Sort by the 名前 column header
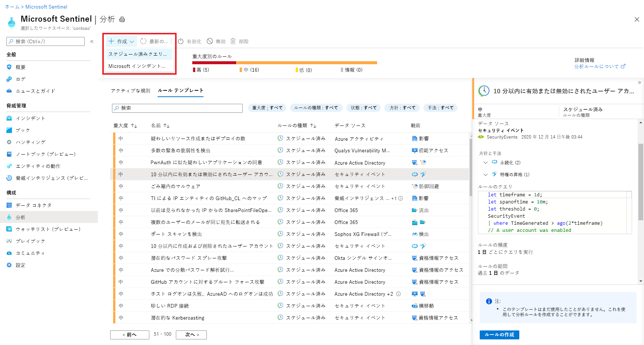This screenshot has height=345, width=644. coord(160,126)
